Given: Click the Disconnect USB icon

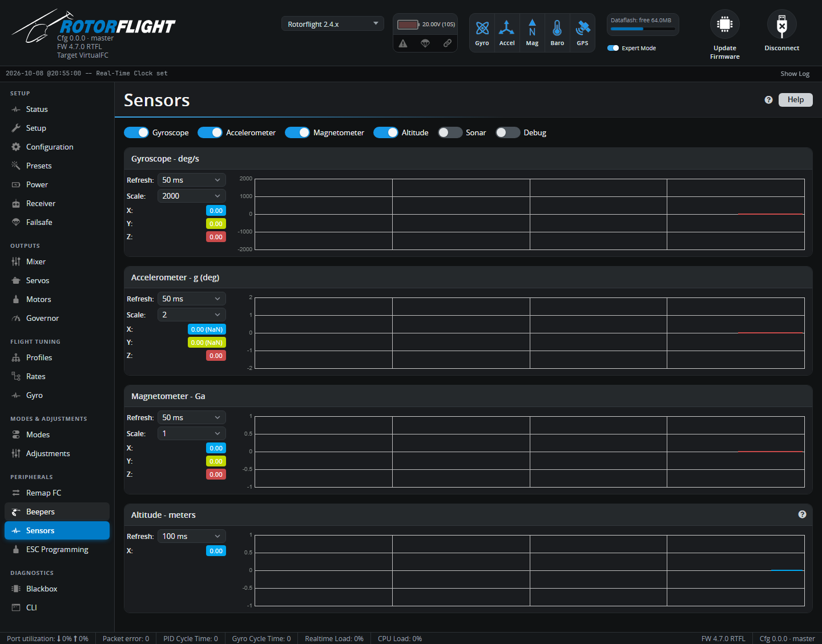Looking at the screenshot, I should click(782, 24).
